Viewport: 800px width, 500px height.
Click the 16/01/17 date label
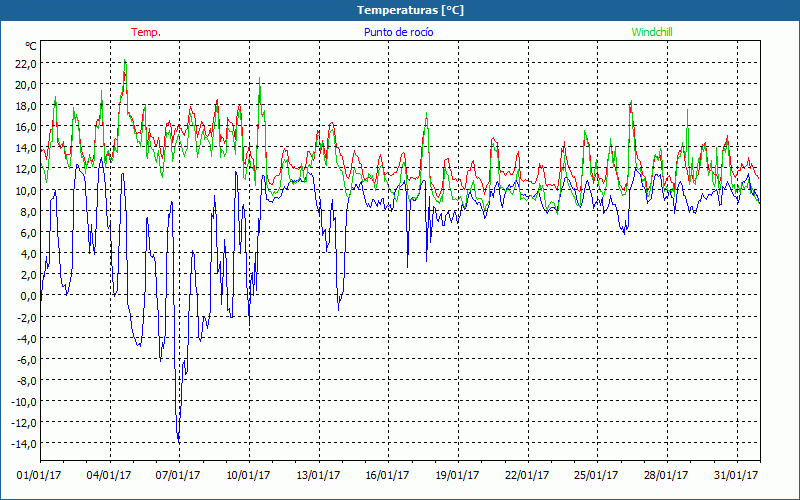pyautogui.click(x=387, y=476)
